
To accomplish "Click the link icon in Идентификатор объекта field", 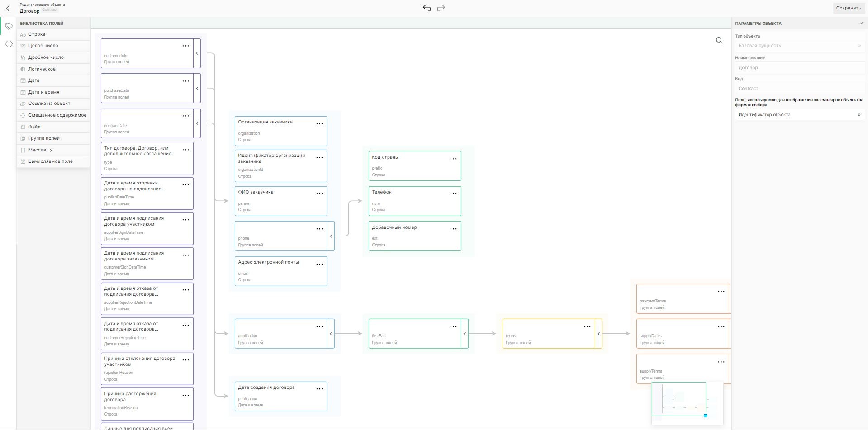I will [x=859, y=115].
